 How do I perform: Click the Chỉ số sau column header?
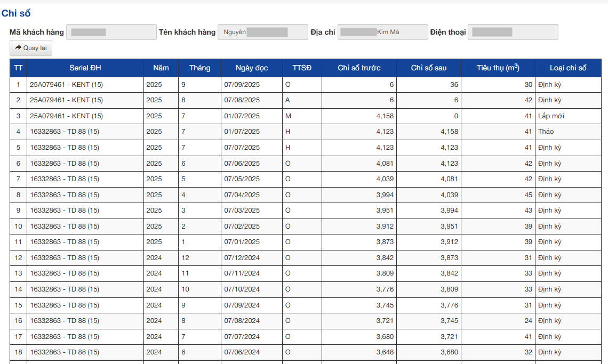(x=429, y=68)
